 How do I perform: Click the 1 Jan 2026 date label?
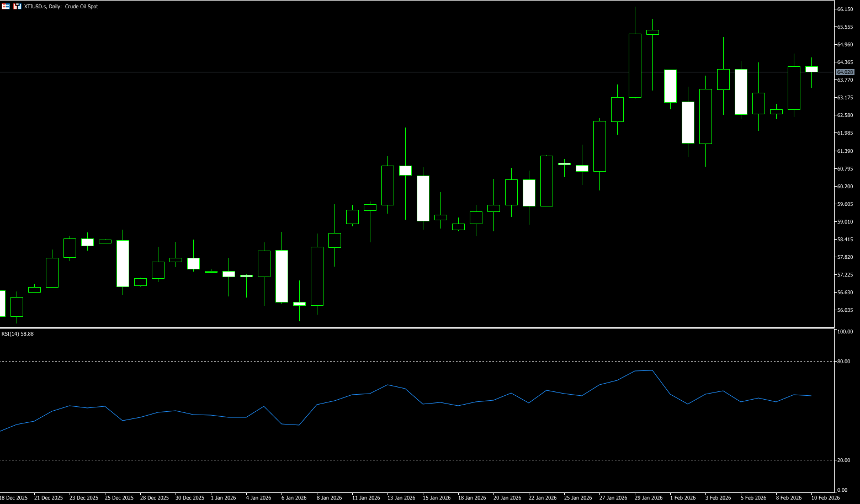coord(223,498)
